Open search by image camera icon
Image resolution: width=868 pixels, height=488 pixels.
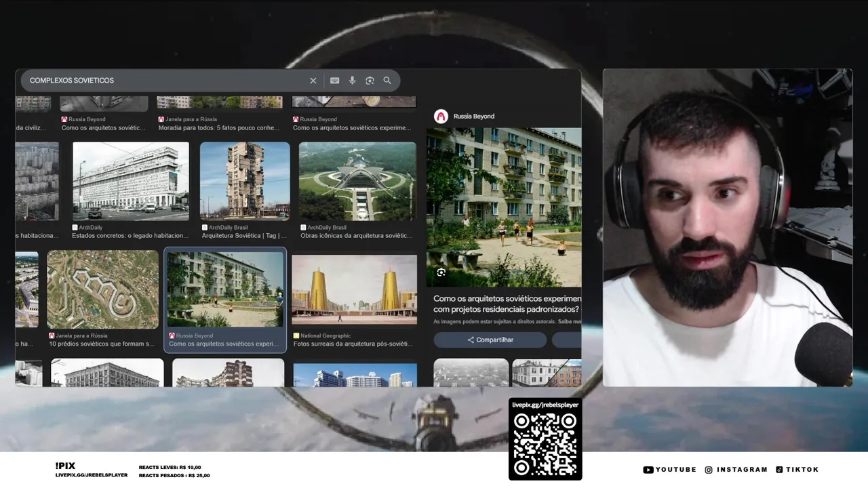click(370, 81)
